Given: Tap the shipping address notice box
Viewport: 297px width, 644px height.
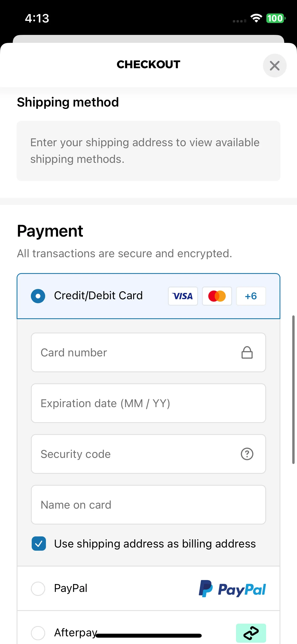Looking at the screenshot, I should [x=148, y=151].
